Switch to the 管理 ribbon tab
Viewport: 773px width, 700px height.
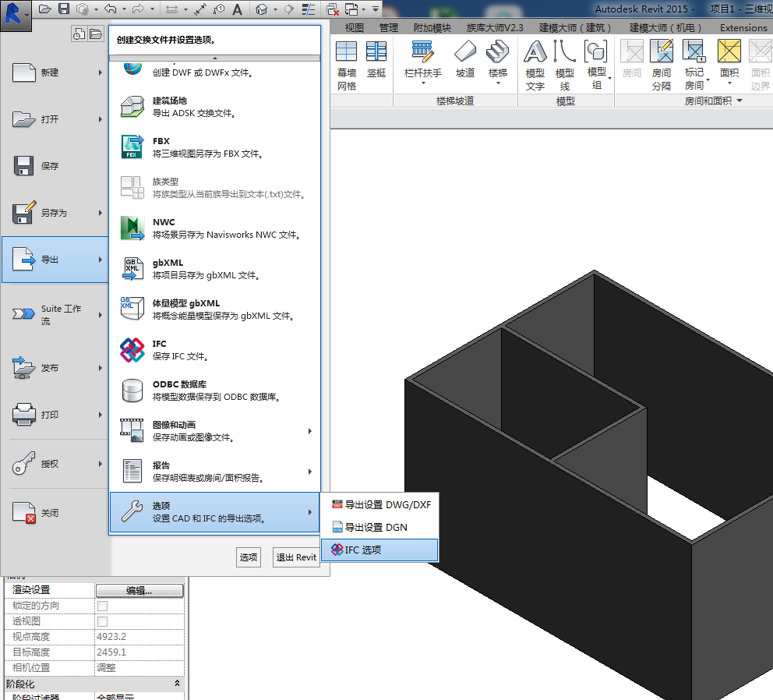[389, 27]
